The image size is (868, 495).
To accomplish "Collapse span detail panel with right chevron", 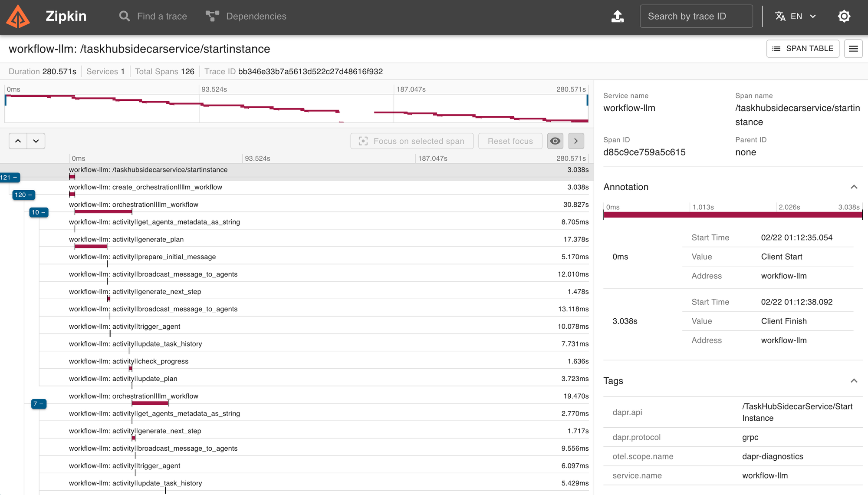I will pyautogui.click(x=575, y=141).
